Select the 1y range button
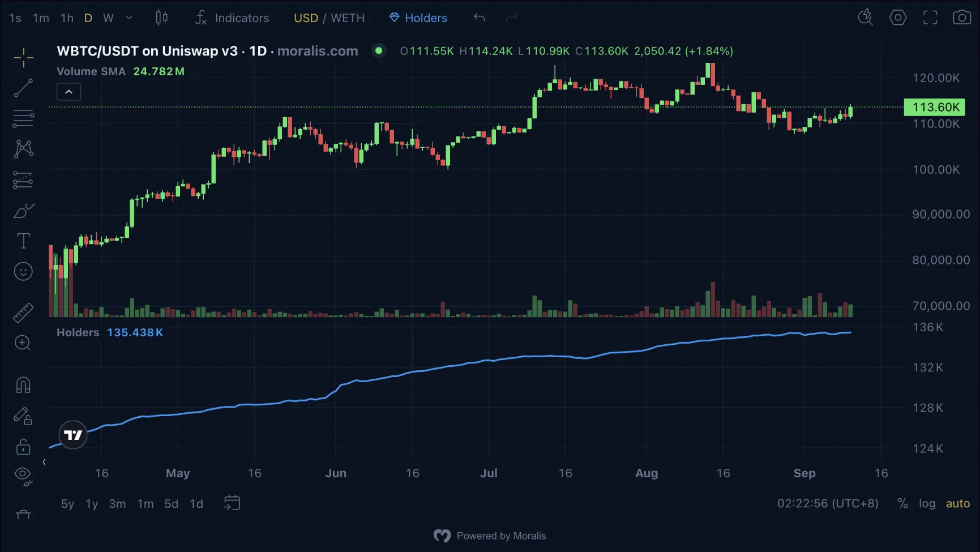This screenshot has height=552, width=980. (x=91, y=503)
